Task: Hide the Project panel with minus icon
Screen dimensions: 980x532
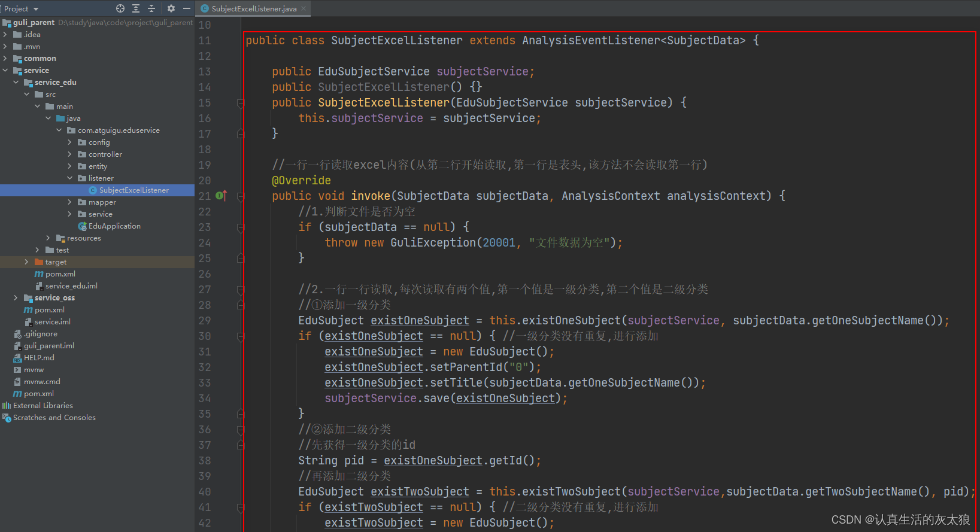Action: click(x=187, y=8)
